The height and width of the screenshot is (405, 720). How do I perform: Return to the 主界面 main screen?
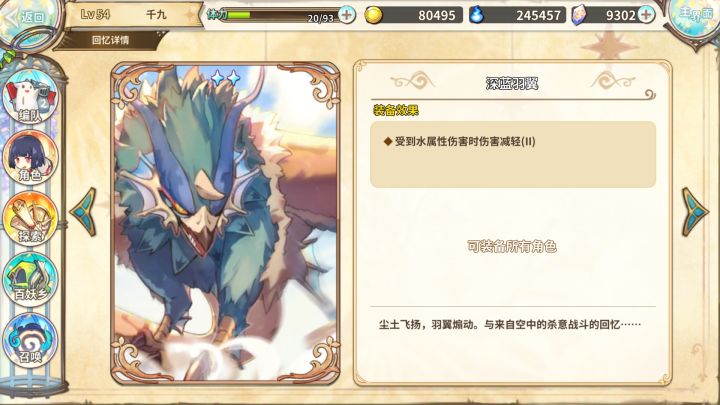tap(694, 17)
